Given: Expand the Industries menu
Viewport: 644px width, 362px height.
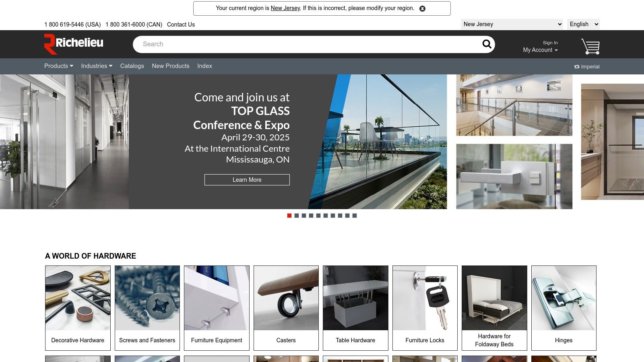Looking at the screenshot, I should click(97, 66).
